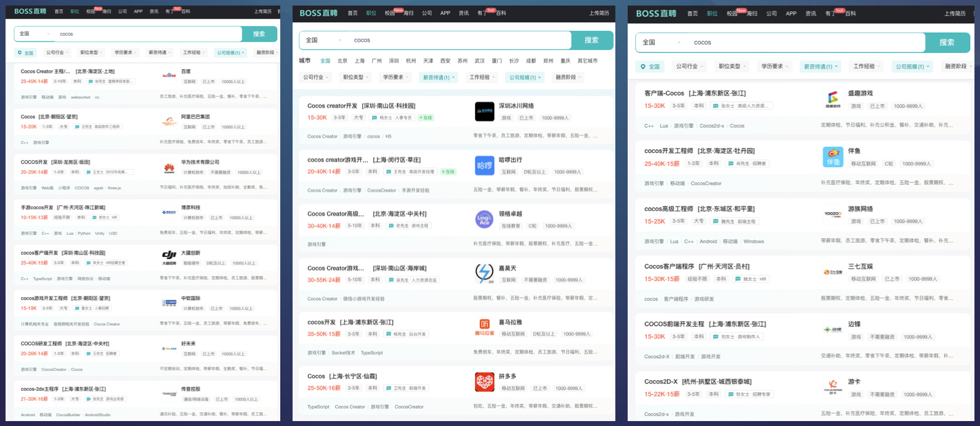Open 公司行业 dropdown in left window

(x=57, y=52)
